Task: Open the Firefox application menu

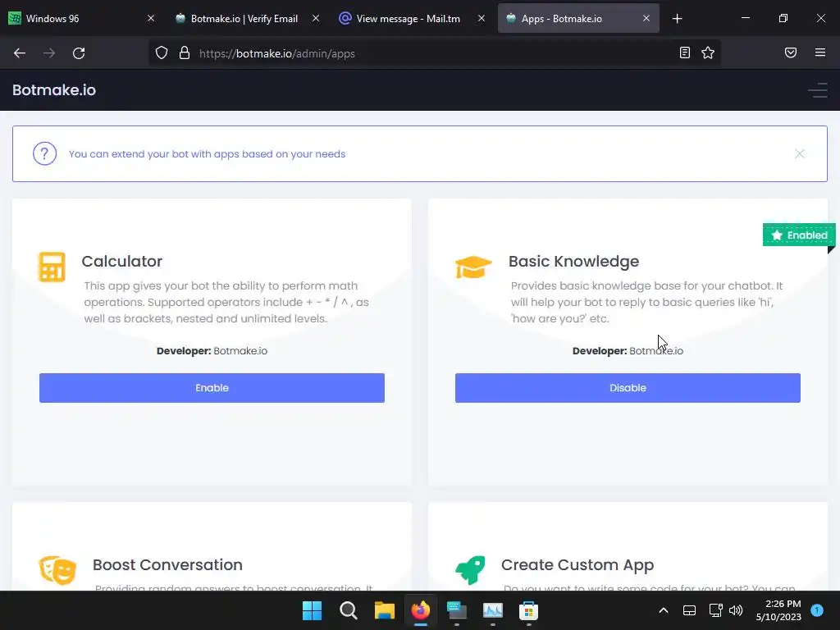Action: click(820, 52)
